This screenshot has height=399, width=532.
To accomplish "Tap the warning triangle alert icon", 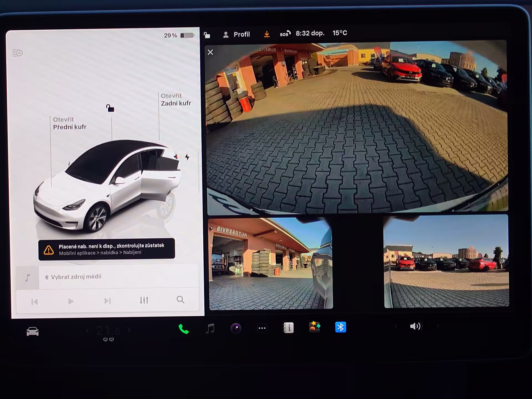I will 49,250.
